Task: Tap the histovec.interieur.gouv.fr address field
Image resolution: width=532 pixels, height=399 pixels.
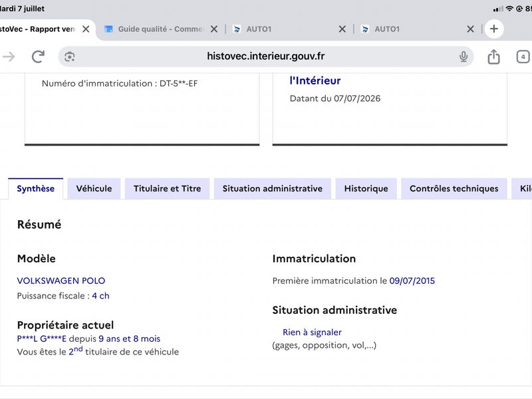Action: tap(265, 57)
